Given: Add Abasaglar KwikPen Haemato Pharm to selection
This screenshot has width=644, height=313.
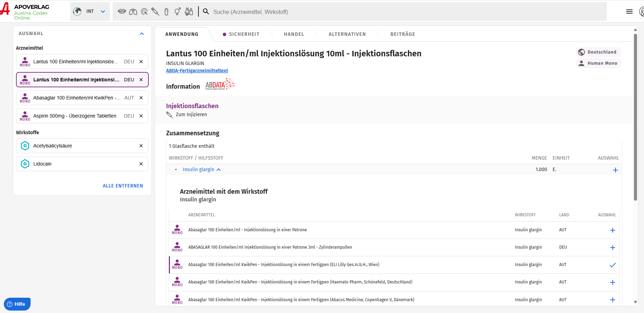Looking at the screenshot, I should click(612, 282).
